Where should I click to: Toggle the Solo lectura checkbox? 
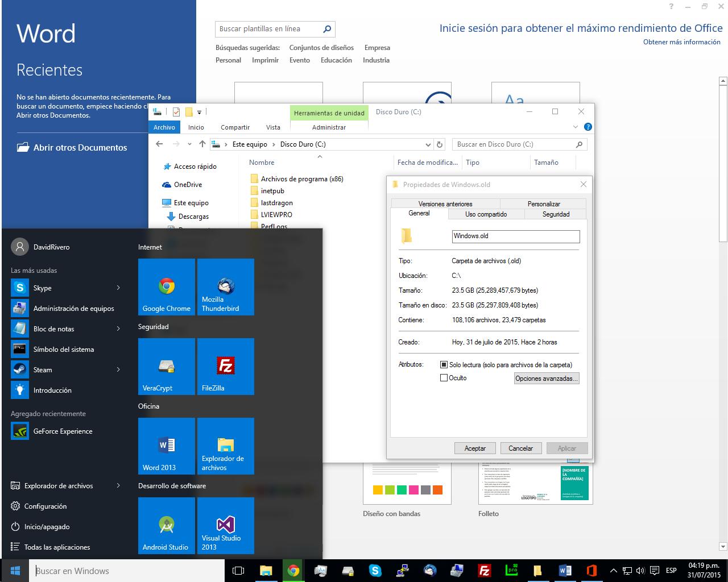[444, 365]
